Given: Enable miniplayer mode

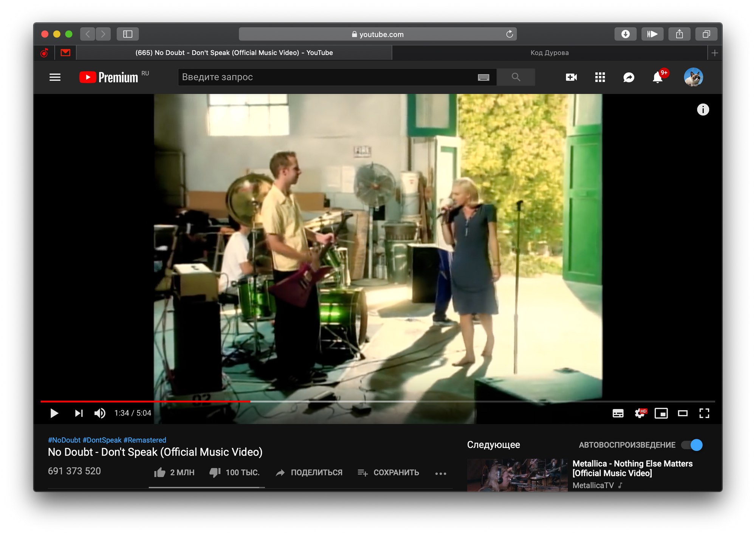Looking at the screenshot, I should pyautogui.click(x=661, y=413).
